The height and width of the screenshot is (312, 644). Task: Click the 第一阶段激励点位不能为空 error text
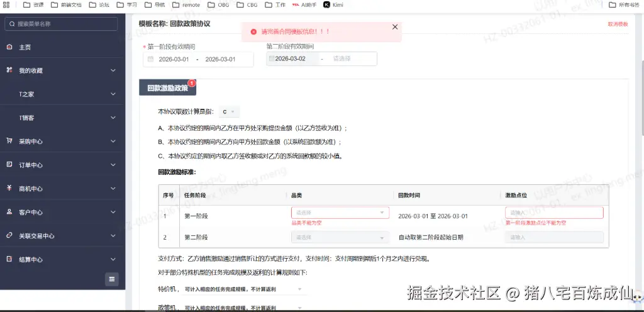(x=536, y=223)
